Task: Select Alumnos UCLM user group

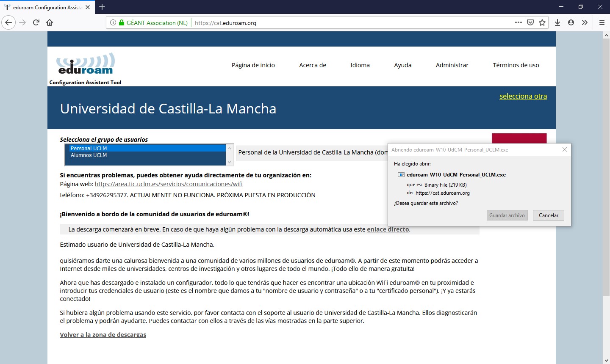Action: click(x=147, y=155)
